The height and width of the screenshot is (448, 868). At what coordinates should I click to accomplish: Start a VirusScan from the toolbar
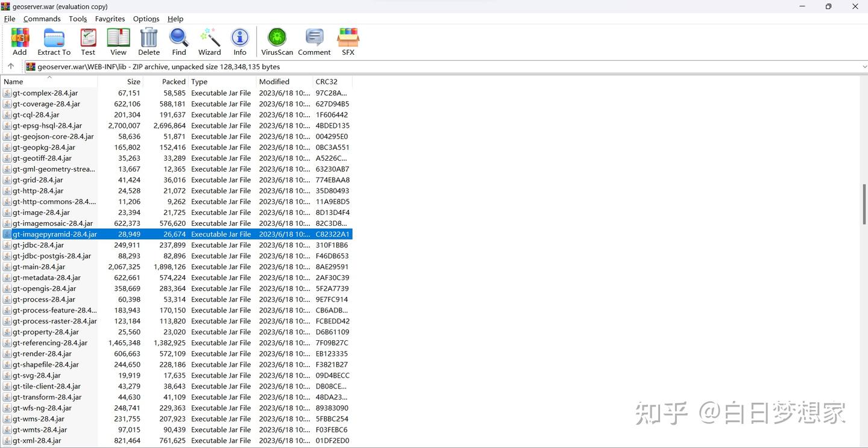click(276, 39)
